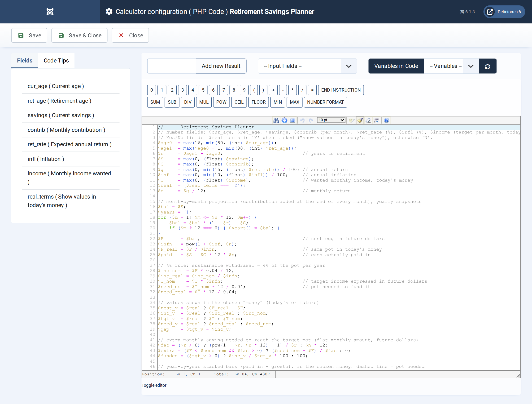The height and width of the screenshot is (404, 532).
Task: Select field cur_age ( Current age )
Action: coord(71,86)
